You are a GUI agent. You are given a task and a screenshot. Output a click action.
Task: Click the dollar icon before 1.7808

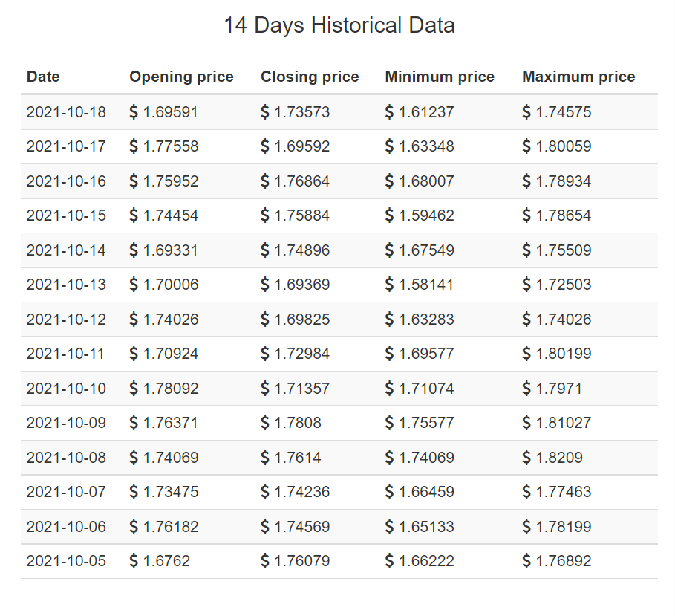point(265,423)
